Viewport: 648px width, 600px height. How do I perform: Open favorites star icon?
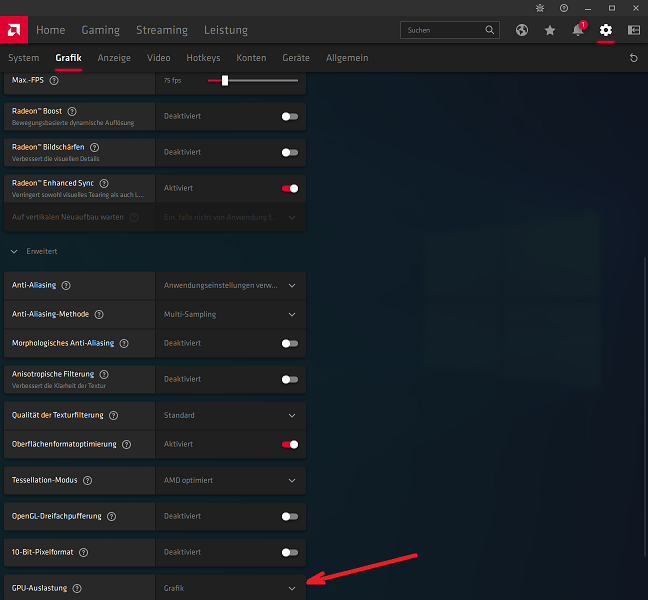(550, 30)
